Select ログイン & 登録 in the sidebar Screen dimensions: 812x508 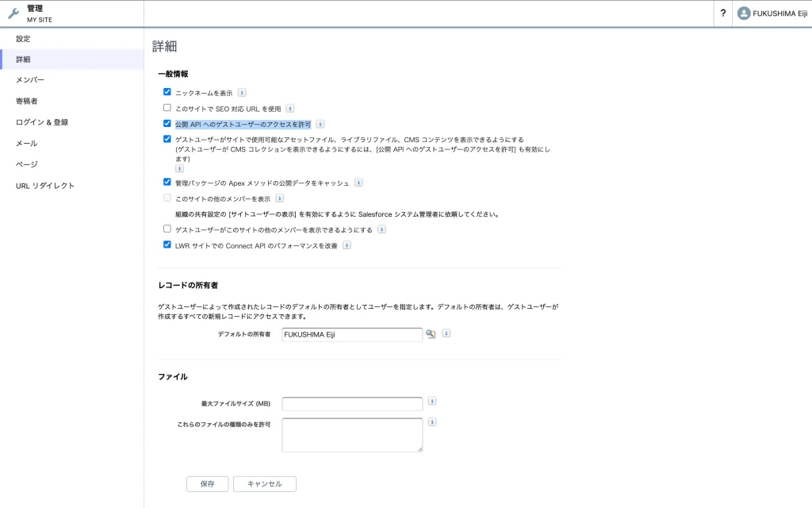(x=42, y=122)
